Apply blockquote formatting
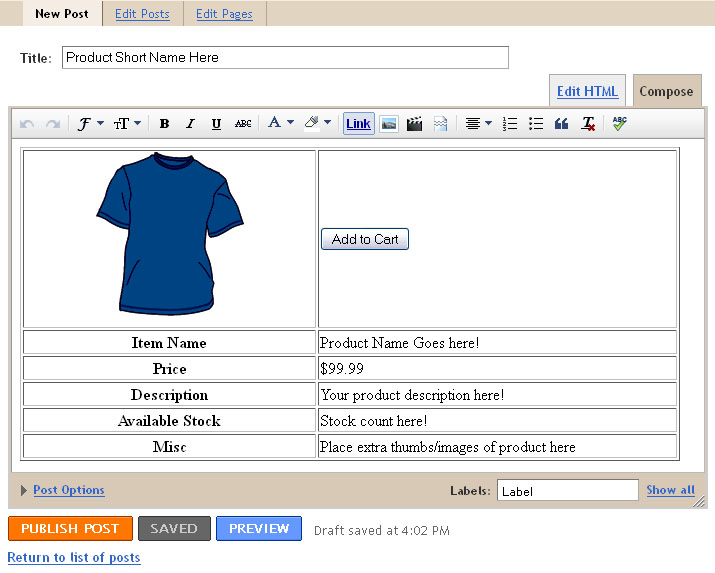This screenshot has height=573, width=715. pyautogui.click(x=561, y=124)
